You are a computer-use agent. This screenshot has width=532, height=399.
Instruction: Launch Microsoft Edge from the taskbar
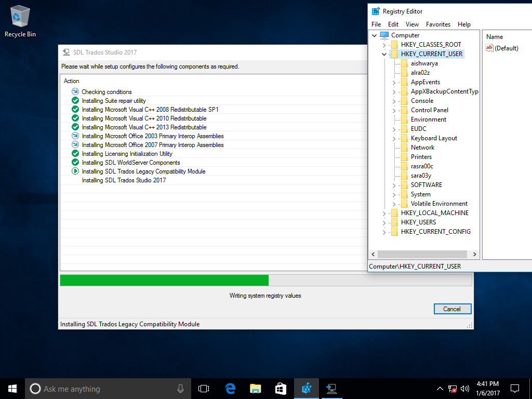[230, 389]
